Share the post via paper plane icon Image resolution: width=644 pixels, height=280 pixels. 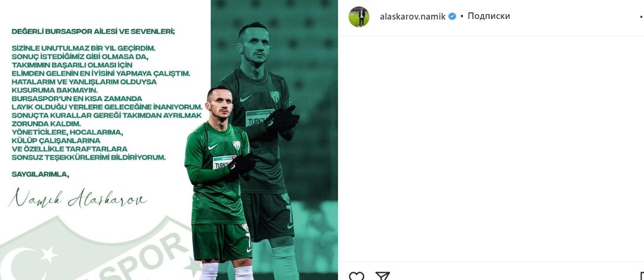382,276
